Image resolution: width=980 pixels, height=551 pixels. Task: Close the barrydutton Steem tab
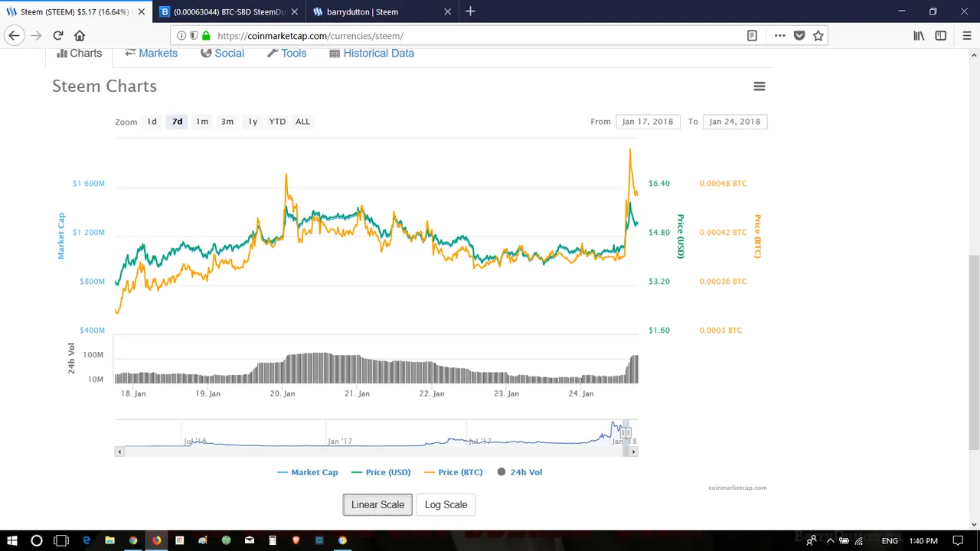point(447,11)
